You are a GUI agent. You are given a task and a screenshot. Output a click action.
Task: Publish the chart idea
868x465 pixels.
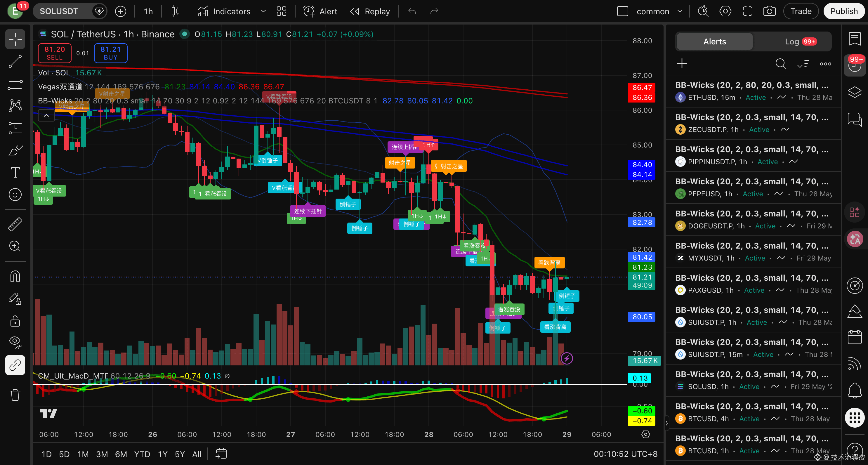[x=844, y=11]
